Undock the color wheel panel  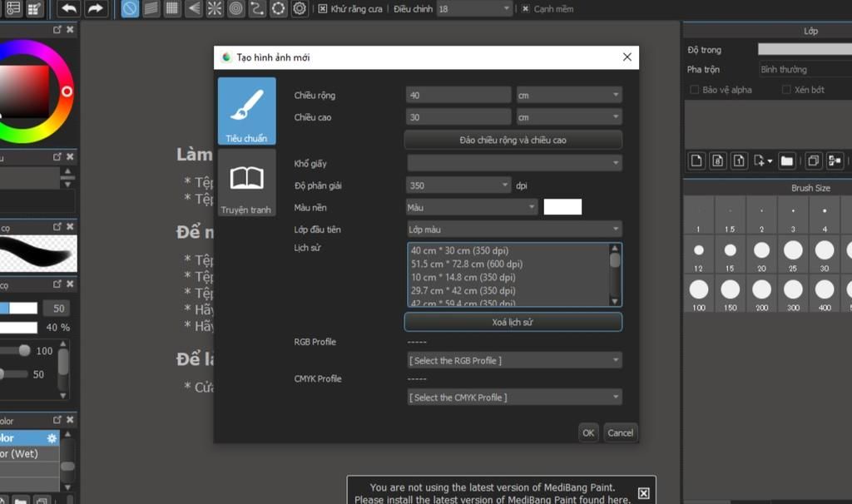(57, 29)
